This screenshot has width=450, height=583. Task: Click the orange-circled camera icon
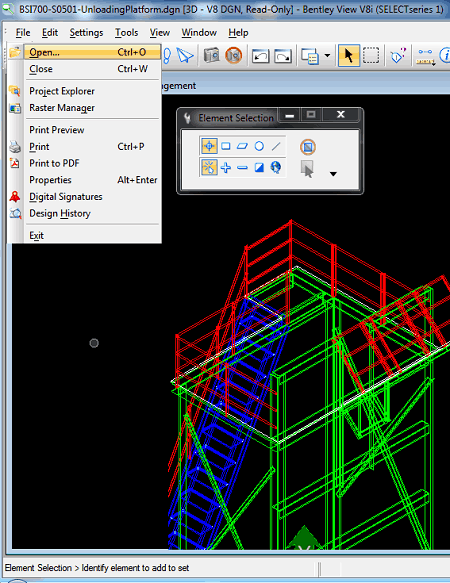tap(234, 56)
